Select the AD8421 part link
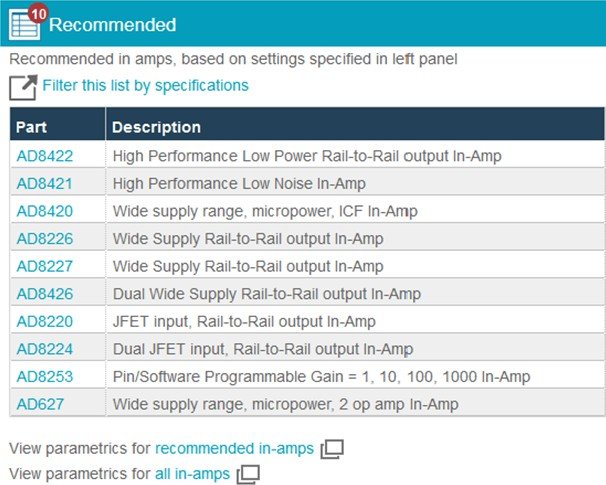 point(44,184)
